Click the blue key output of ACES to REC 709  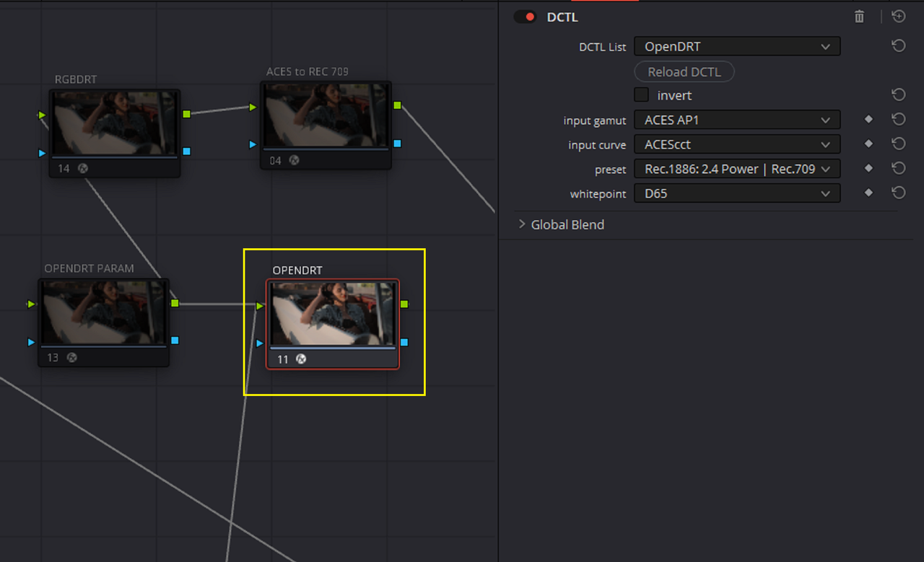[397, 144]
